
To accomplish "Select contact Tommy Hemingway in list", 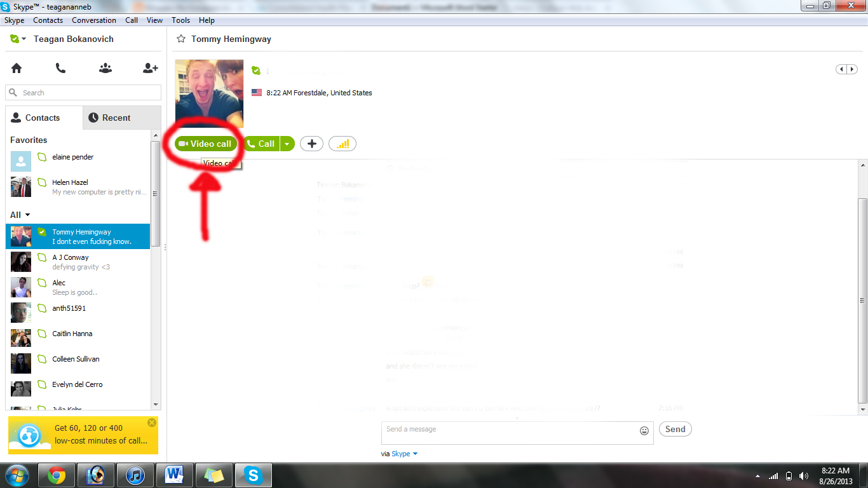I will coord(78,236).
